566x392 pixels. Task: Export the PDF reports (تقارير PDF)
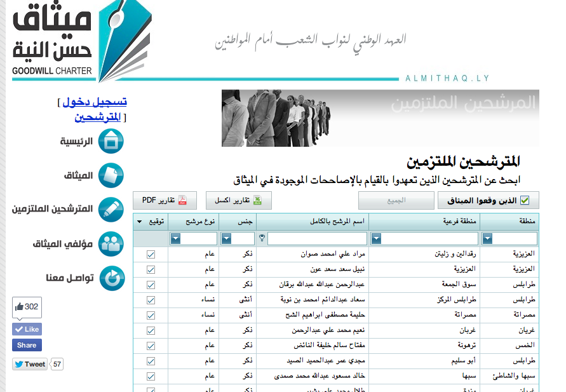tap(165, 201)
